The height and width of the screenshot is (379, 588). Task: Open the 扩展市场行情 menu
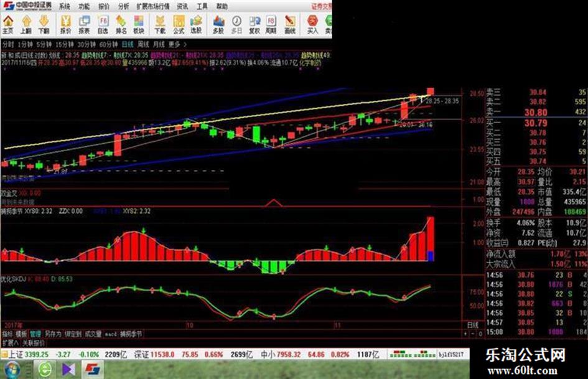coord(153,6)
